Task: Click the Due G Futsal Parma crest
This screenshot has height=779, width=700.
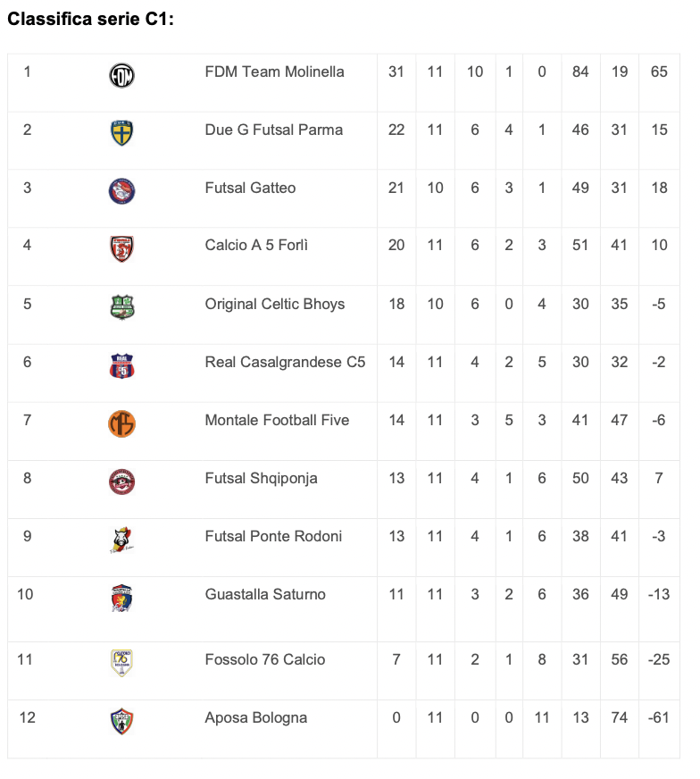Action: pyautogui.click(x=121, y=133)
